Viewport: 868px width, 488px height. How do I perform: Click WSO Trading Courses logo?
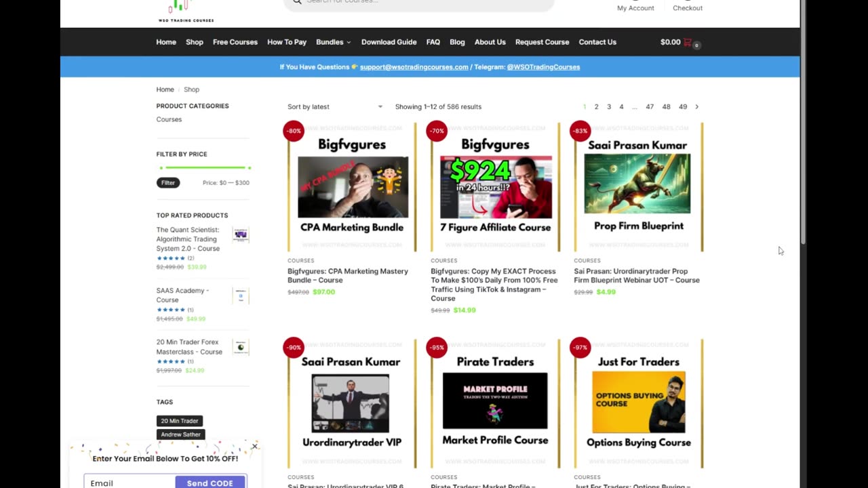[x=185, y=11]
